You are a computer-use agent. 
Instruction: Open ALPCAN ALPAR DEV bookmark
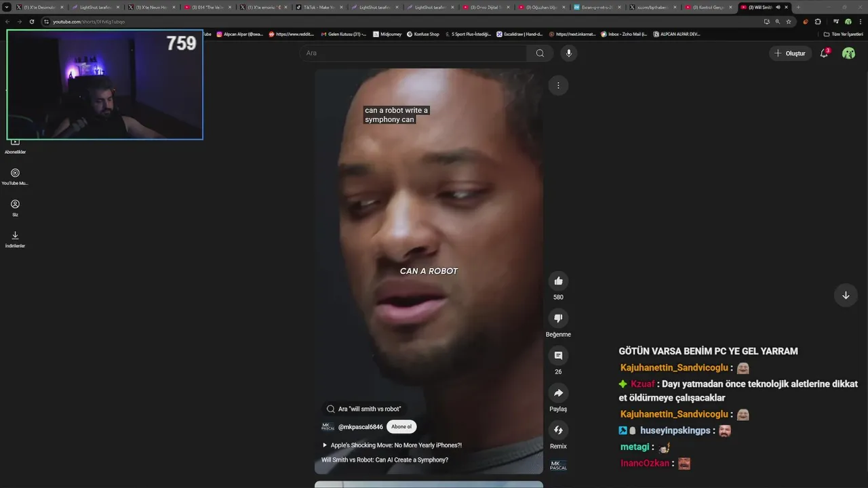(x=677, y=34)
